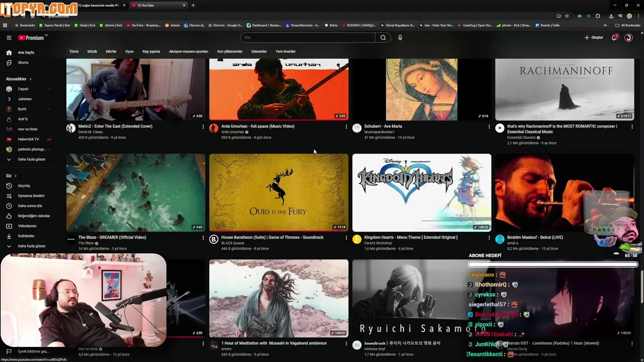
Task: Start voice search with microphone icon
Action: pyautogui.click(x=400, y=38)
